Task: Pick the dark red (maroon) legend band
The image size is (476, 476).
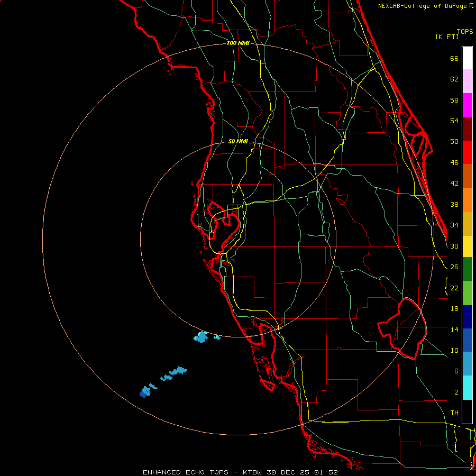Action: [x=467, y=129]
